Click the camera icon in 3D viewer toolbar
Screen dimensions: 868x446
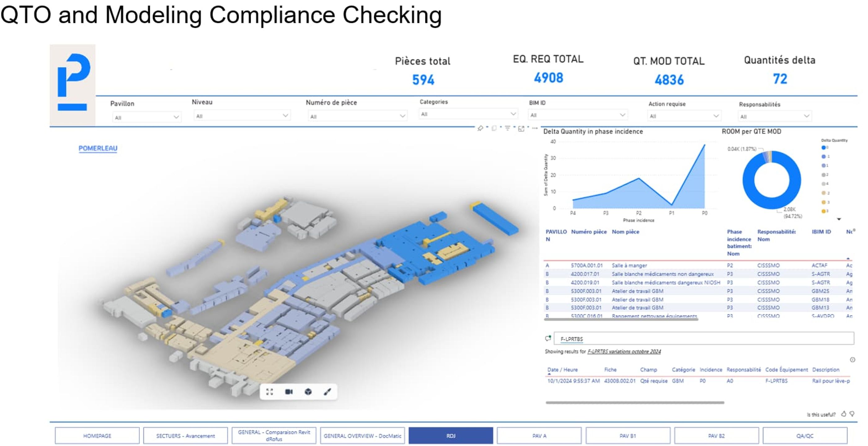pos(289,392)
